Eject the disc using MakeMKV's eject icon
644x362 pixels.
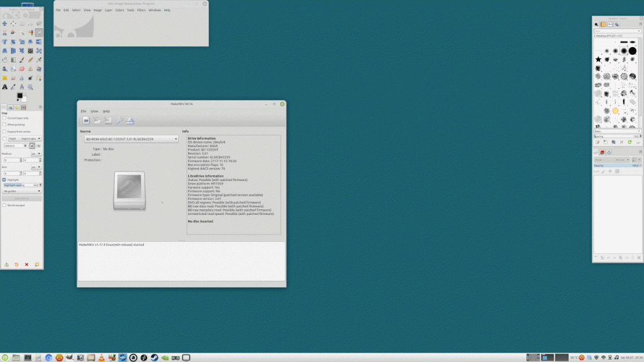click(x=130, y=120)
